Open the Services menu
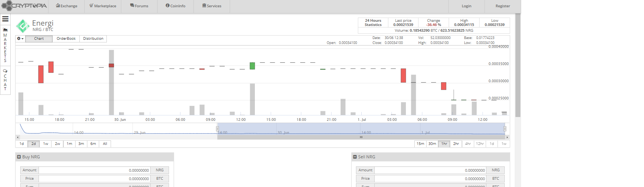This screenshot has height=187, width=644. (x=212, y=6)
